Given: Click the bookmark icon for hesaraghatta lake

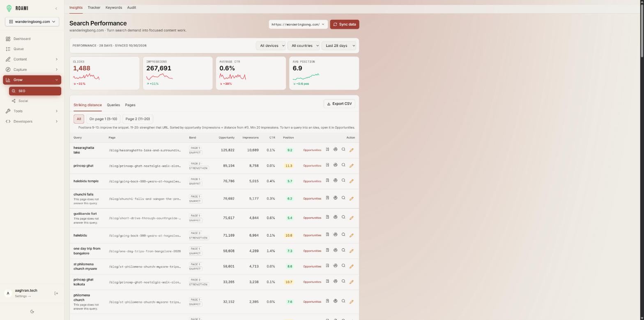Looking at the screenshot, I should pyautogui.click(x=327, y=149).
